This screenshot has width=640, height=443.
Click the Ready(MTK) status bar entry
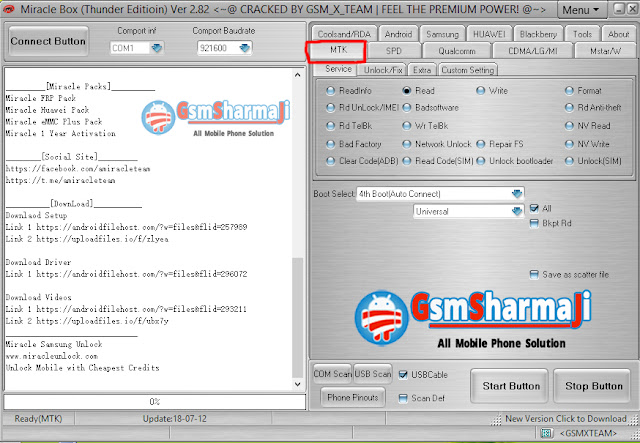click(38, 419)
